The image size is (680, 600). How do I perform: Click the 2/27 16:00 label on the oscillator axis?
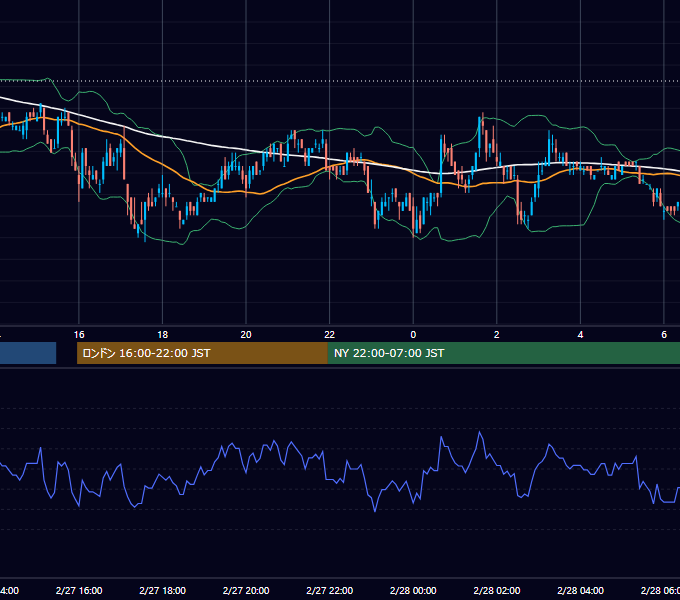tap(79, 590)
